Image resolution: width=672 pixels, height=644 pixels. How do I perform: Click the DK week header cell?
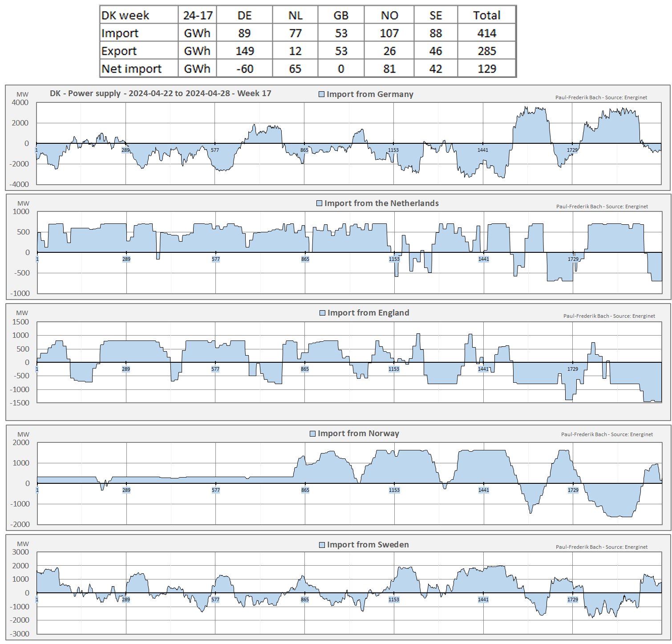(125, 16)
